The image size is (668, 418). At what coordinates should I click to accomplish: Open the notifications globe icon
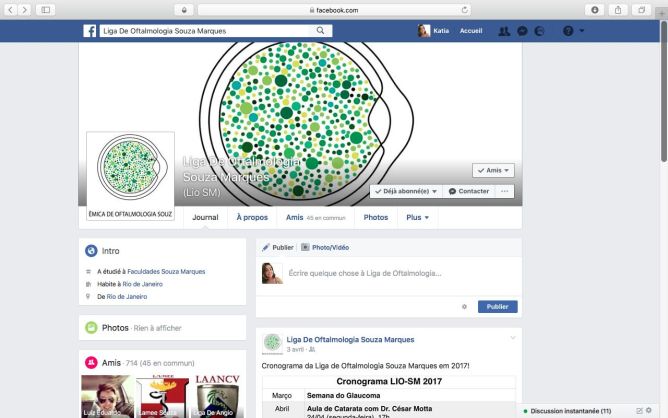click(x=539, y=31)
